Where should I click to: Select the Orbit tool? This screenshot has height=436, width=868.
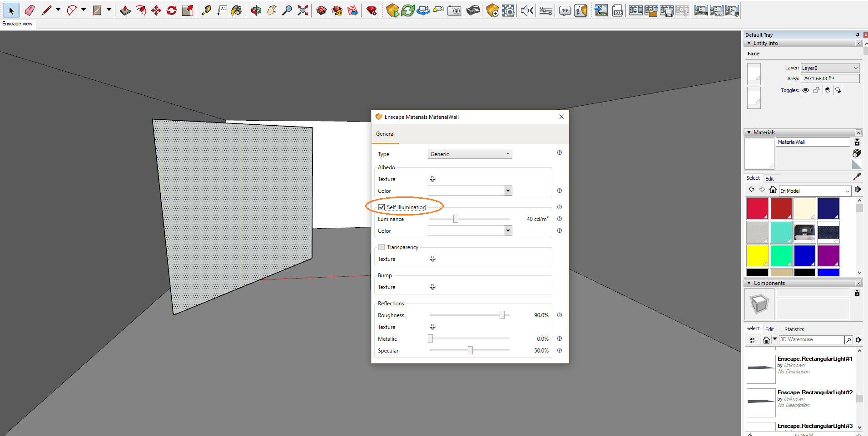(256, 10)
